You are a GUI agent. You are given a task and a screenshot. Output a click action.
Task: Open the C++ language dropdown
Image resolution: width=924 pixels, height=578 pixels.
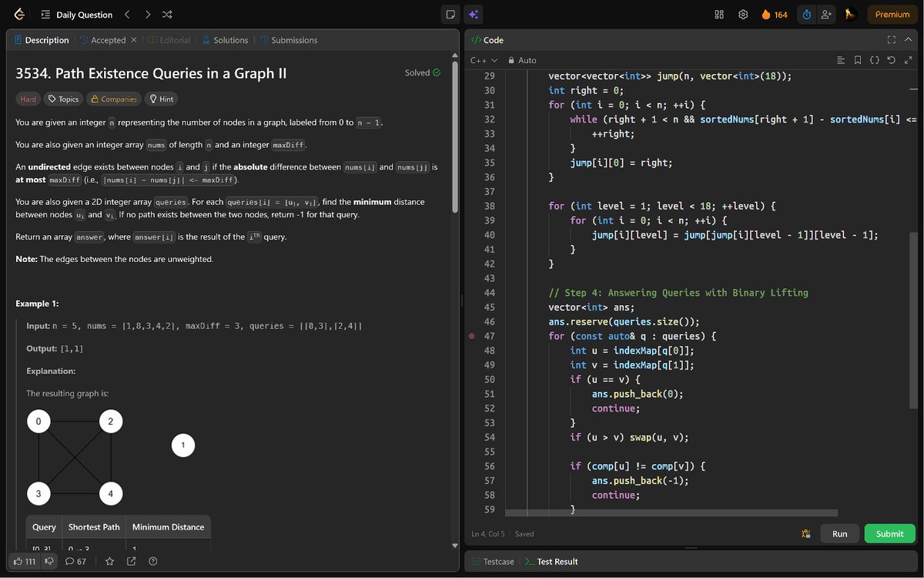(x=484, y=60)
